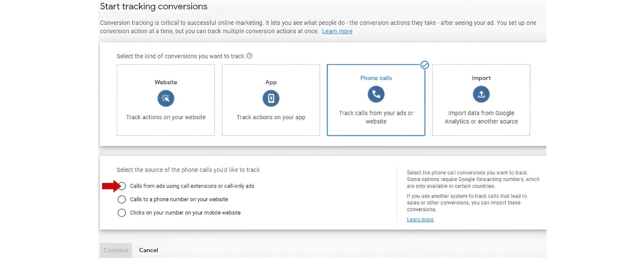Click 'Track actions on your app' card text
This screenshot has height=258, width=644.
[x=271, y=117]
